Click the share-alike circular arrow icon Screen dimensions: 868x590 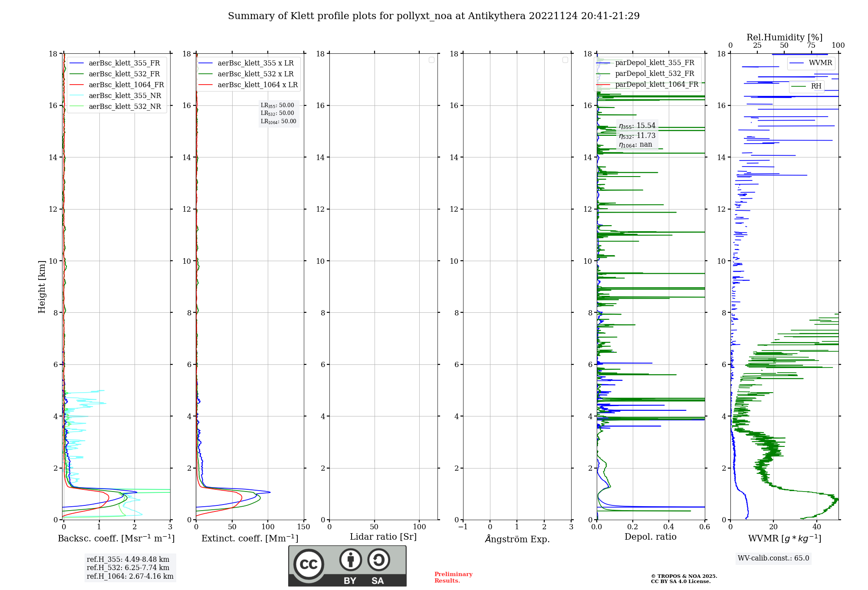pyautogui.click(x=378, y=560)
